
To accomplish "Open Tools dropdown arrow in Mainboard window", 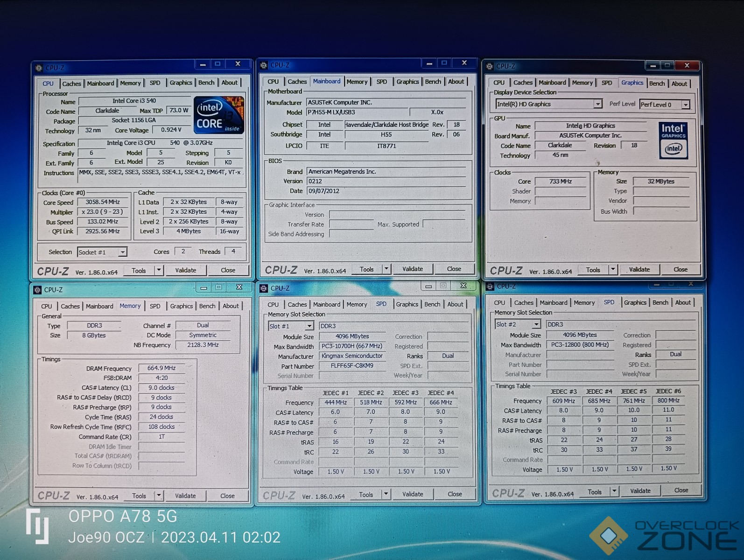I will coord(386,269).
